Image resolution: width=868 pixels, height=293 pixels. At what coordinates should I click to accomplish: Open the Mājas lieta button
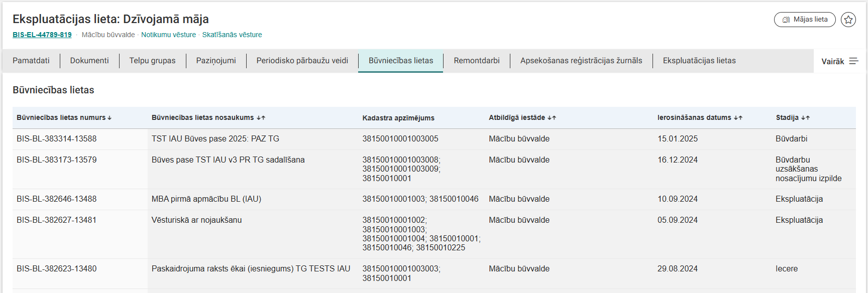(x=805, y=20)
